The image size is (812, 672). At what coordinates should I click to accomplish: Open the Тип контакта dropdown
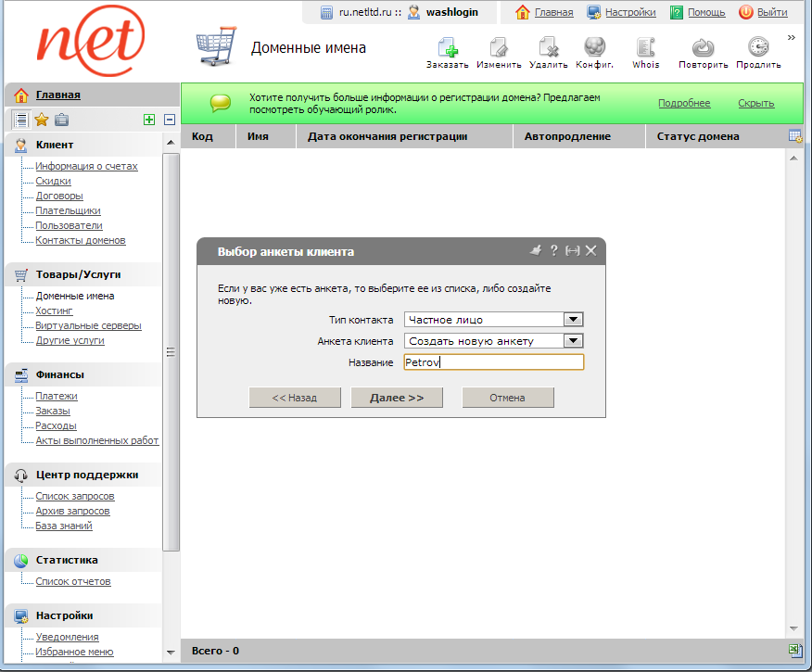(x=574, y=320)
